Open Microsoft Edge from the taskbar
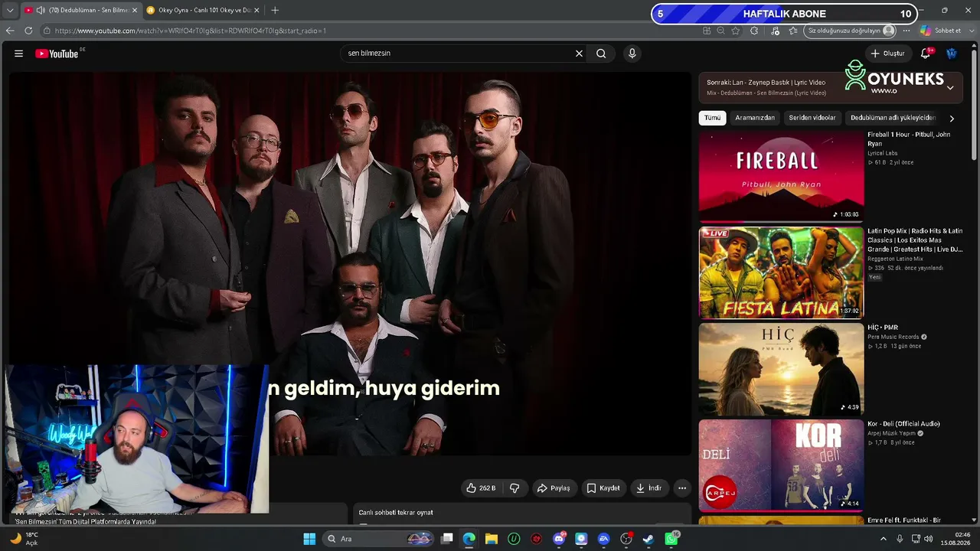 coord(469,539)
